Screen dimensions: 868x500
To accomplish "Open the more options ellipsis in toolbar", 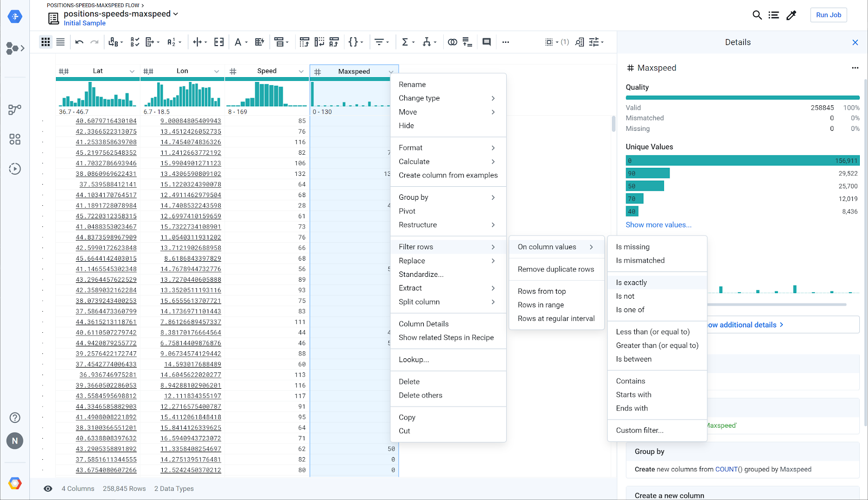I will point(506,42).
